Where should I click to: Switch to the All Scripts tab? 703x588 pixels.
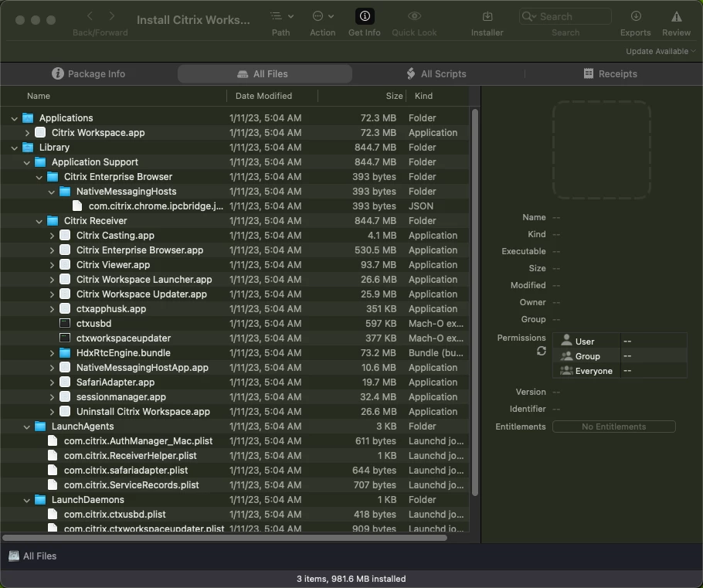tap(436, 74)
